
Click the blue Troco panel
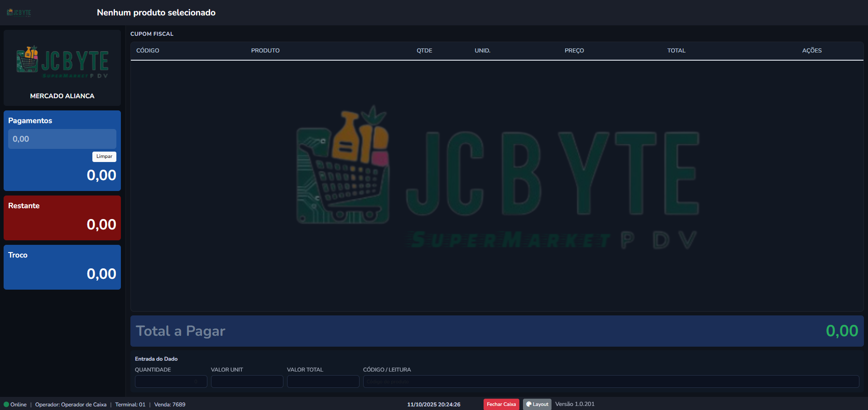pyautogui.click(x=62, y=267)
